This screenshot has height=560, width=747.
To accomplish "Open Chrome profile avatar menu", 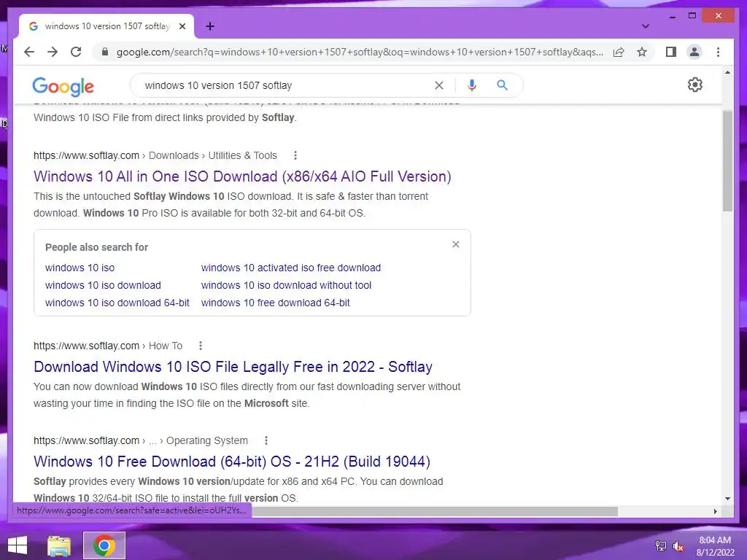I will click(694, 52).
